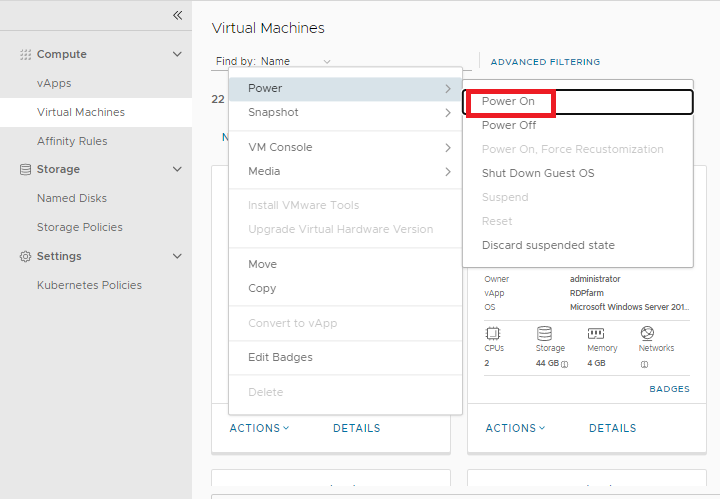The height and width of the screenshot is (499, 720).
Task: Click the info icon under Networks
Action: (x=644, y=364)
